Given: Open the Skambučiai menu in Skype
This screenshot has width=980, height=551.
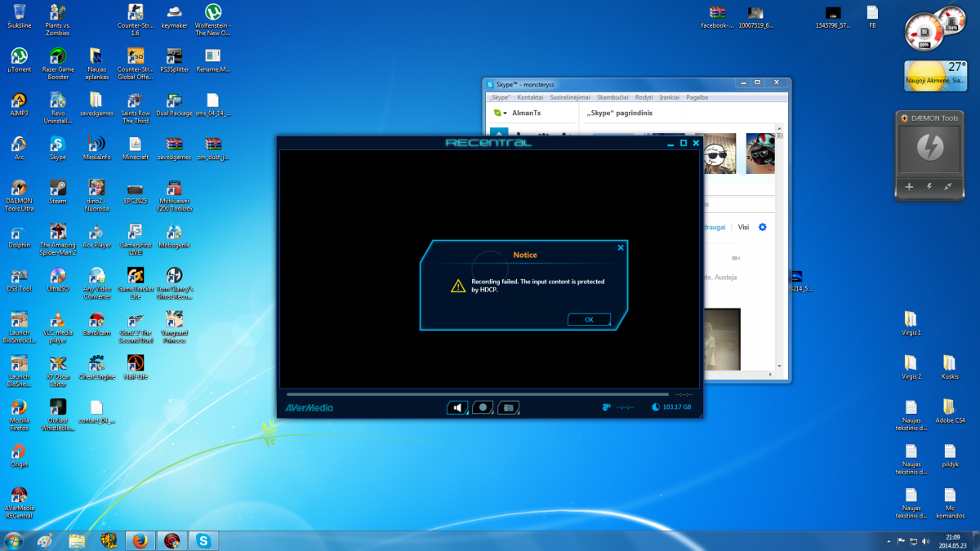Looking at the screenshot, I should (x=613, y=97).
